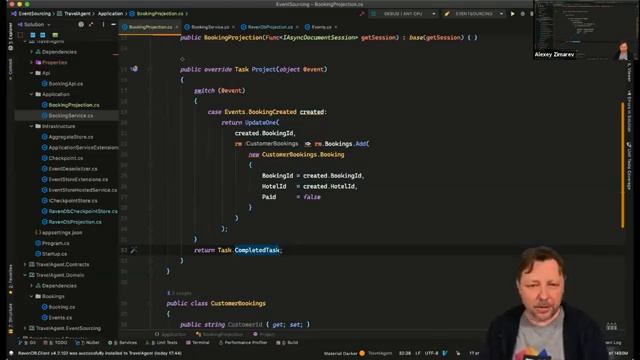Click the UTF-8 encoding status entry
The width and height of the screenshot is (640, 360).
tap(431, 353)
